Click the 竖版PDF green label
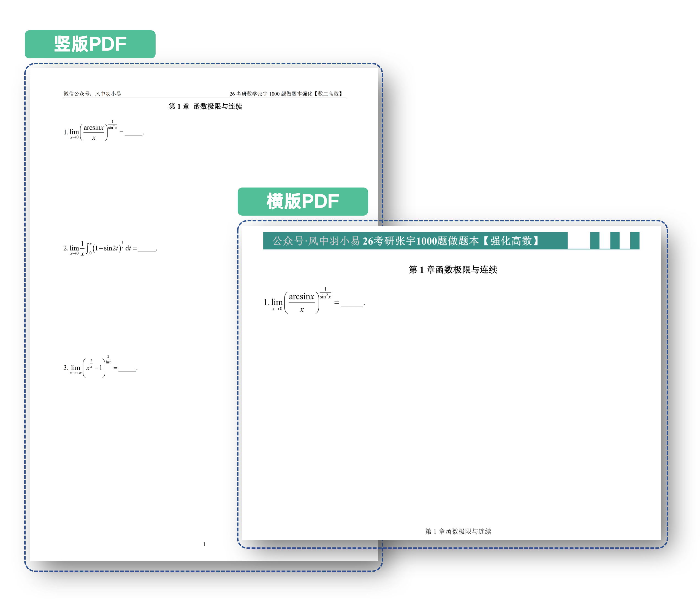This screenshot has height=600, width=700. click(x=90, y=44)
